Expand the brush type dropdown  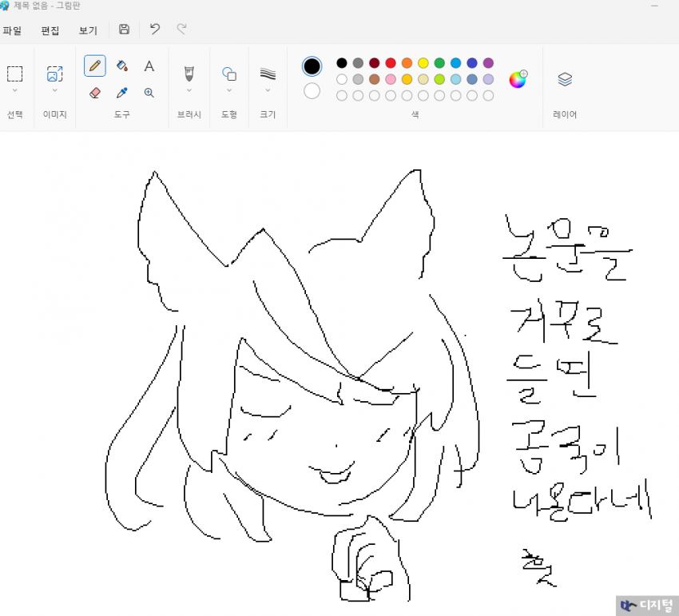click(x=189, y=90)
